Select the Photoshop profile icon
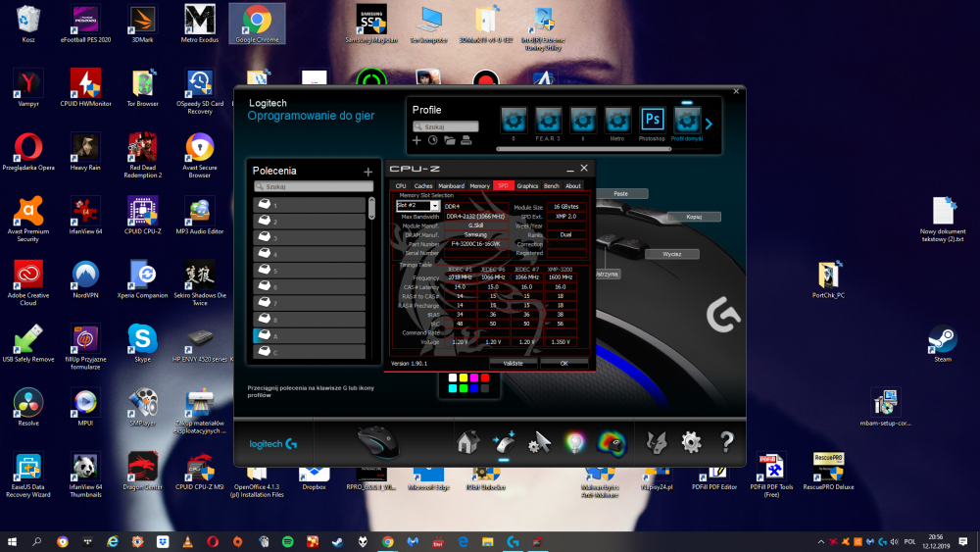 (653, 121)
